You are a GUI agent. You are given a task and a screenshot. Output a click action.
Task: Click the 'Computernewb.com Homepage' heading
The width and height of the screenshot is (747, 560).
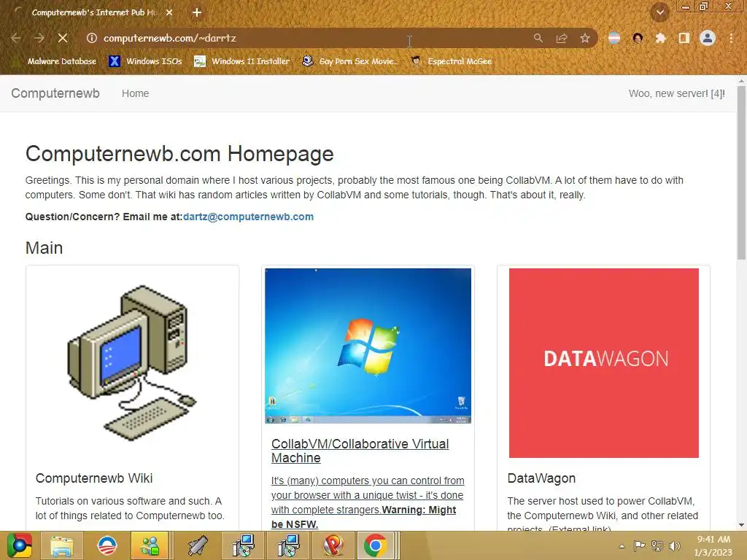click(179, 154)
